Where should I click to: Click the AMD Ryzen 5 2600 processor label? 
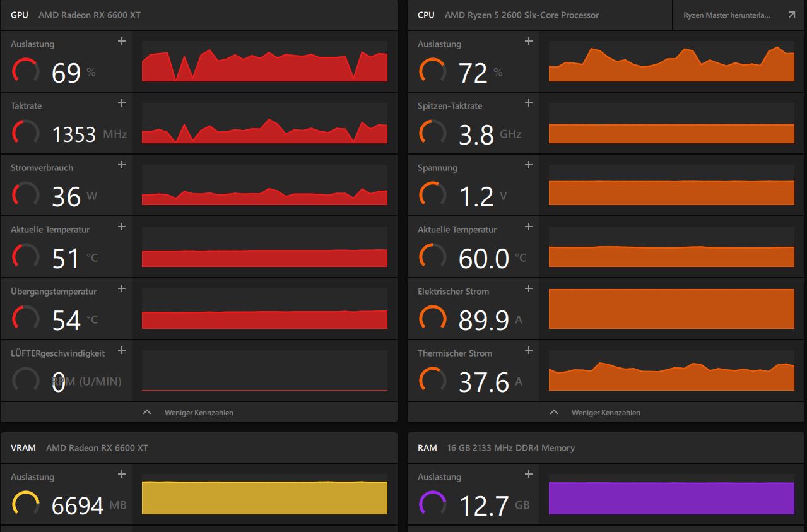point(522,15)
